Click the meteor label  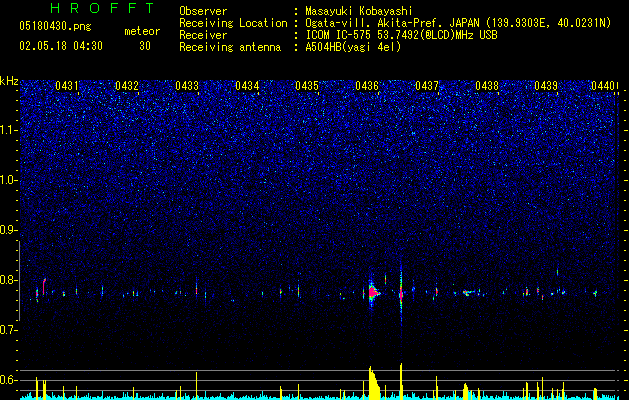pos(142,31)
